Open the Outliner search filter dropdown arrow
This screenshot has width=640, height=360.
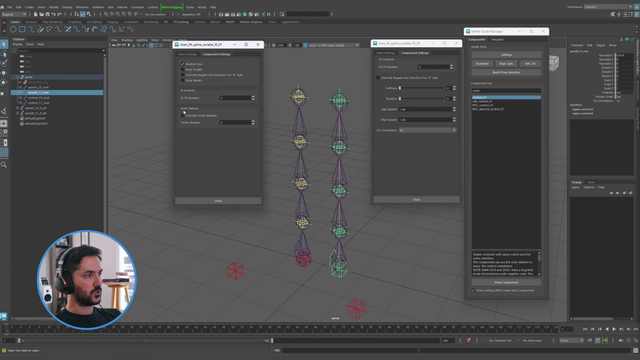(103, 51)
